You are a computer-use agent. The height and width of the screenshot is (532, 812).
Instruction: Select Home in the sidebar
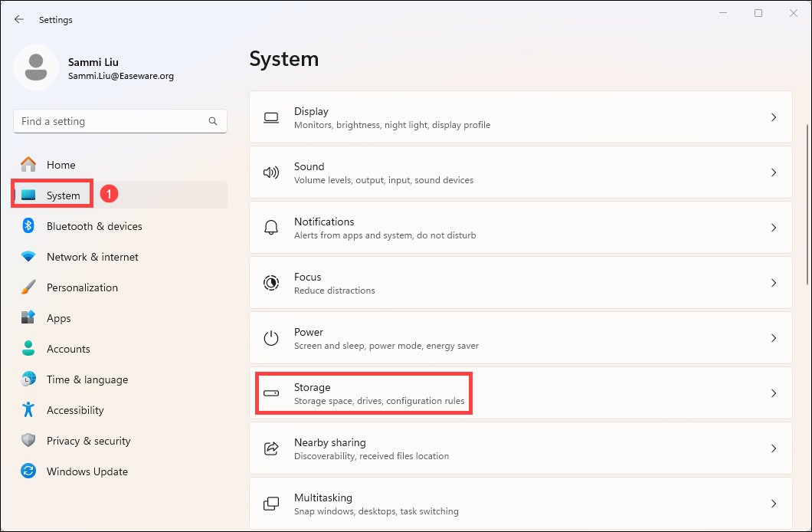click(61, 165)
